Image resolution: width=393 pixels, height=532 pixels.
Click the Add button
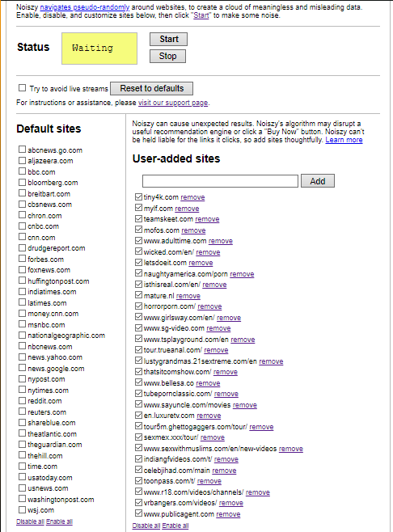[x=318, y=181]
